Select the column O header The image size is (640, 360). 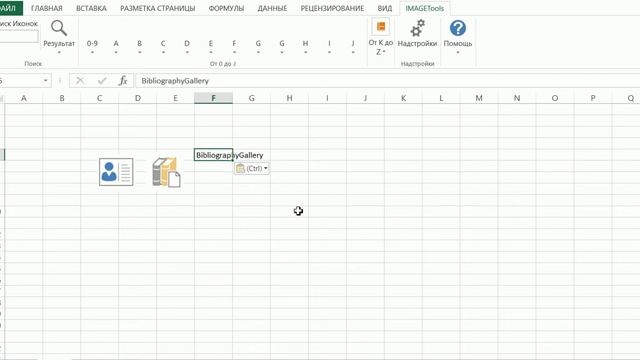[555, 98]
